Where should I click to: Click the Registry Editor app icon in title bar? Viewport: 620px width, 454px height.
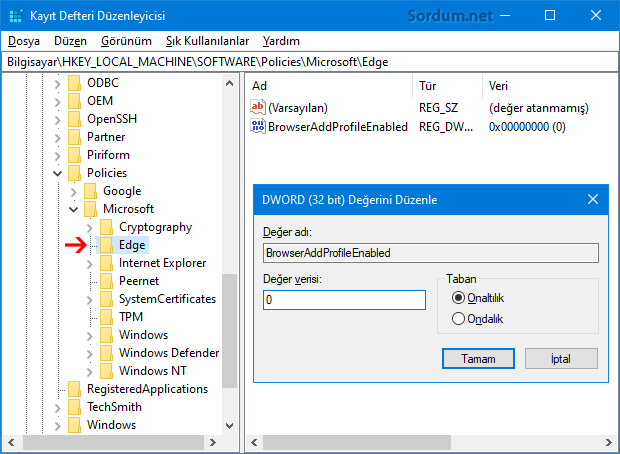[16, 16]
